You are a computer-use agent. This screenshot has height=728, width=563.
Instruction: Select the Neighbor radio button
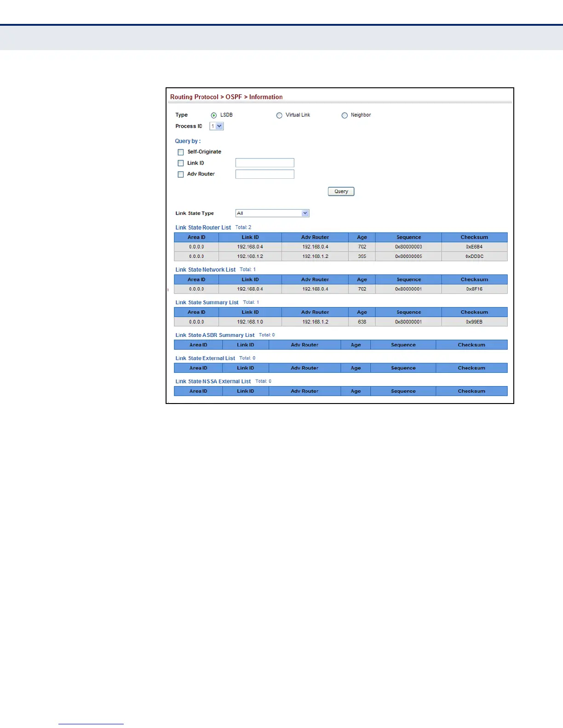[345, 115]
